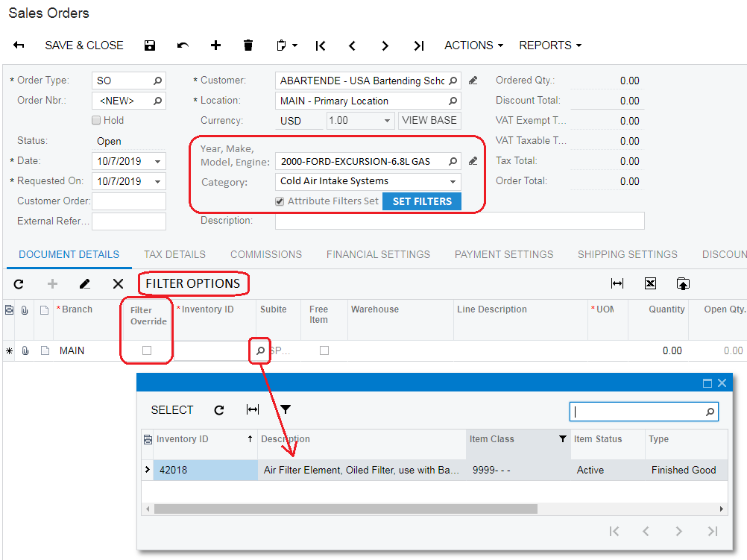Export grid to Excel icon
The height and width of the screenshot is (560, 747).
tap(650, 283)
